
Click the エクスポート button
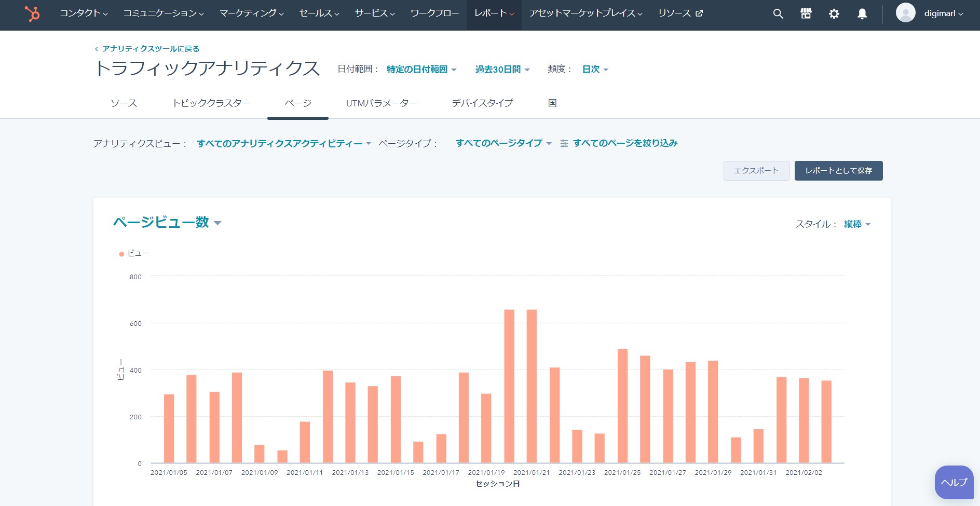pyautogui.click(x=756, y=171)
